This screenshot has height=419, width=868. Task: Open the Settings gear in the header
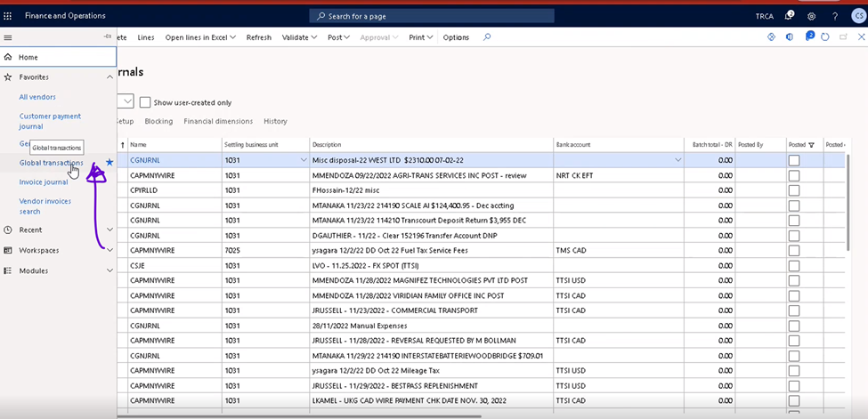click(x=812, y=16)
